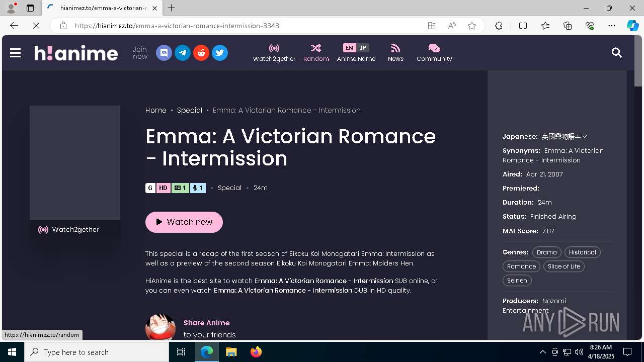Filter by the Drama genre
The image size is (644, 362).
tap(547, 252)
